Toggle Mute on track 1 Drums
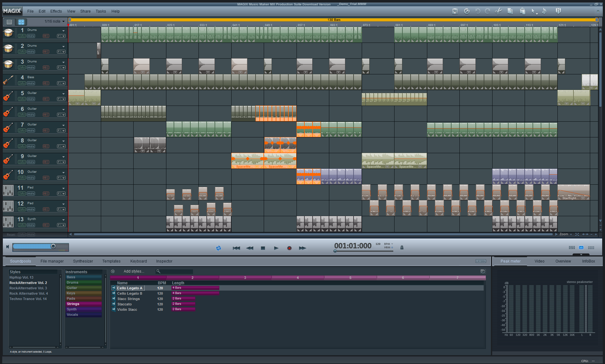The height and width of the screenshot is (364, 605). 31,36
